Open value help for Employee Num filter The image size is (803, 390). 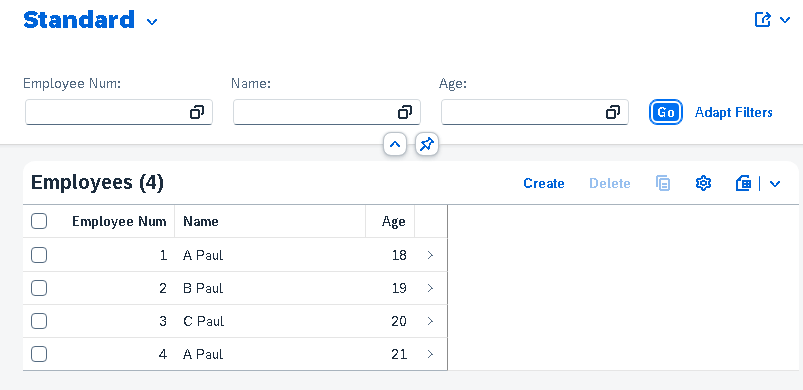tap(197, 112)
